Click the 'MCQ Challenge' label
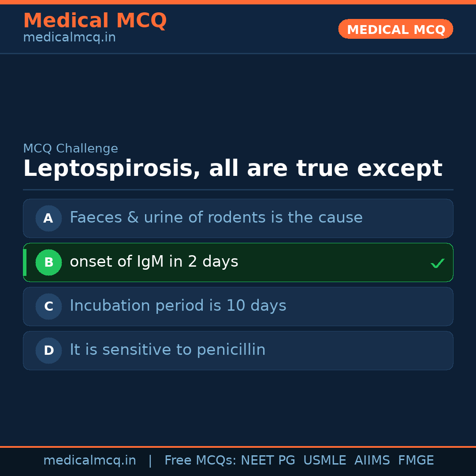Viewport: 476px width, 476px height. coord(71,149)
